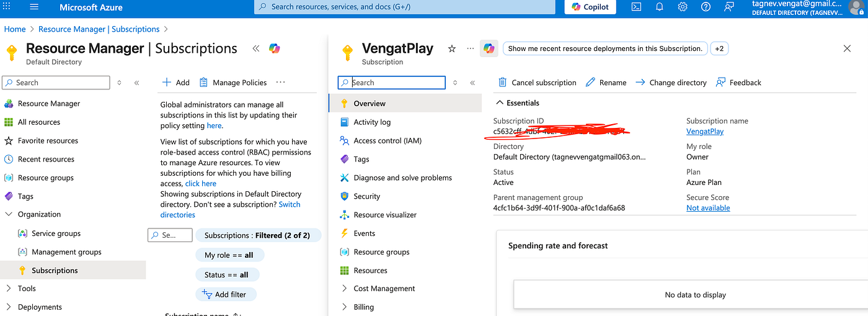868x316 pixels.
Task: Open My role == all filter
Action: [x=229, y=255]
